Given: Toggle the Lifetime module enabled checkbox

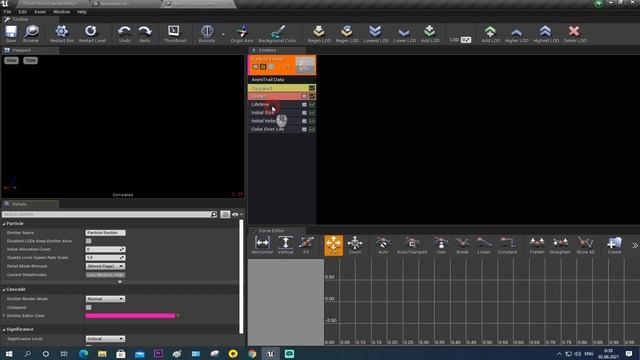Looking at the screenshot, I should 304,104.
